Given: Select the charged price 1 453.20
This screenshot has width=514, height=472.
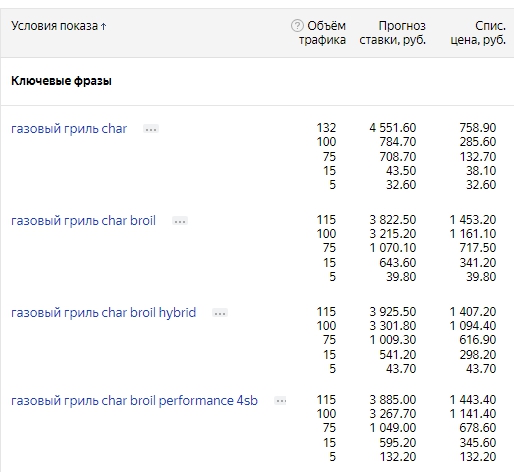Looking at the screenshot, I should tap(473, 220).
